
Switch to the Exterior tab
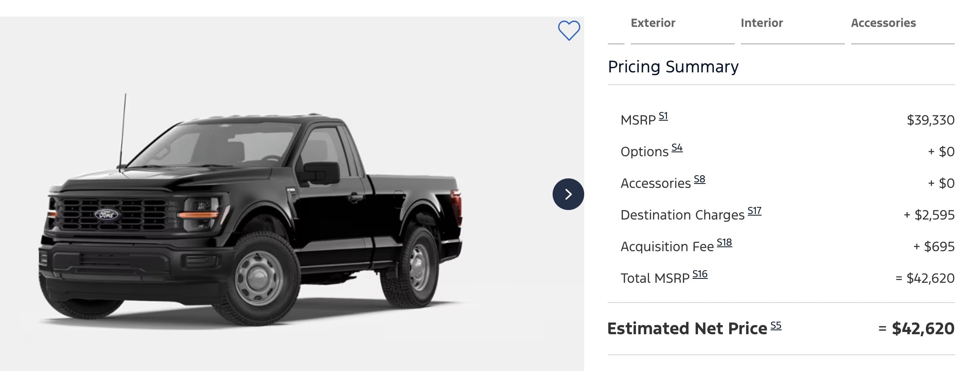pyautogui.click(x=653, y=23)
